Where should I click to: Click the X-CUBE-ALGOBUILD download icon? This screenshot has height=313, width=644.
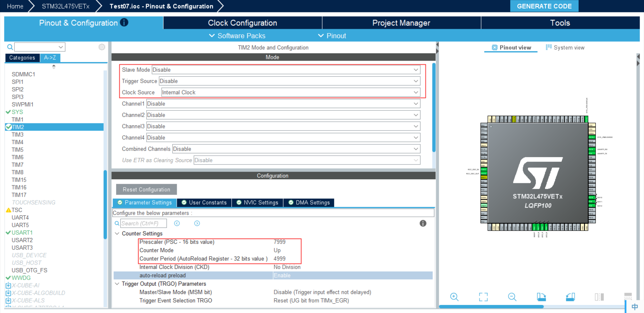pos(8,293)
